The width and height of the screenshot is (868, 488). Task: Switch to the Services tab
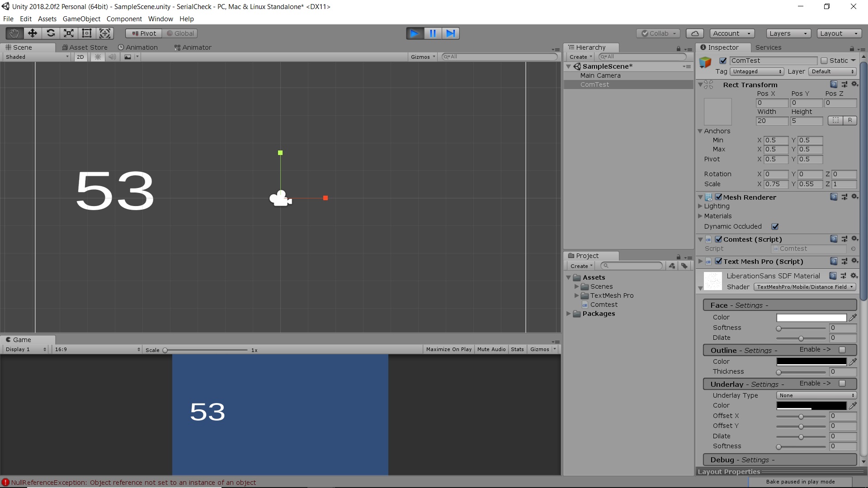pyautogui.click(x=769, y=47)
